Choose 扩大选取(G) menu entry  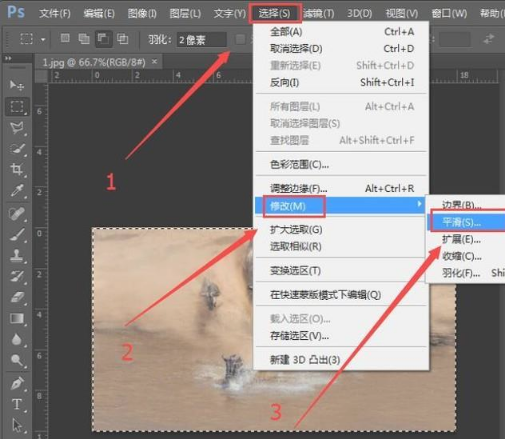(341, 230)
